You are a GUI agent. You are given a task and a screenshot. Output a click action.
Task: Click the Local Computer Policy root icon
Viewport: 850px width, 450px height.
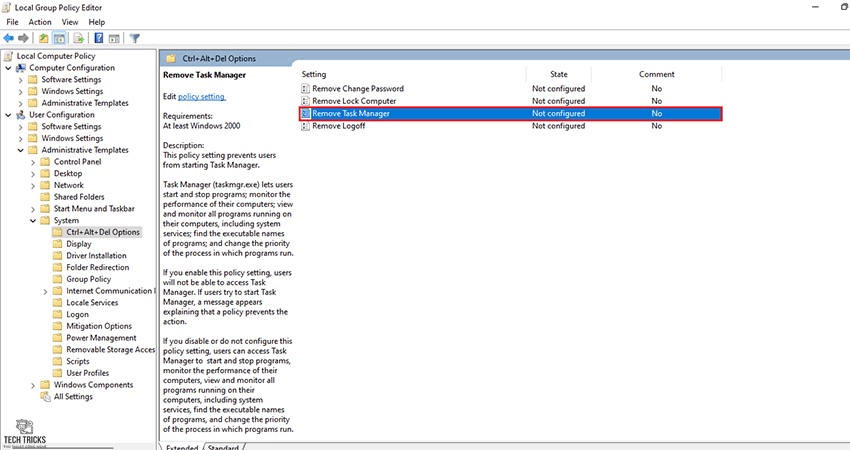[x=8, y=56]
